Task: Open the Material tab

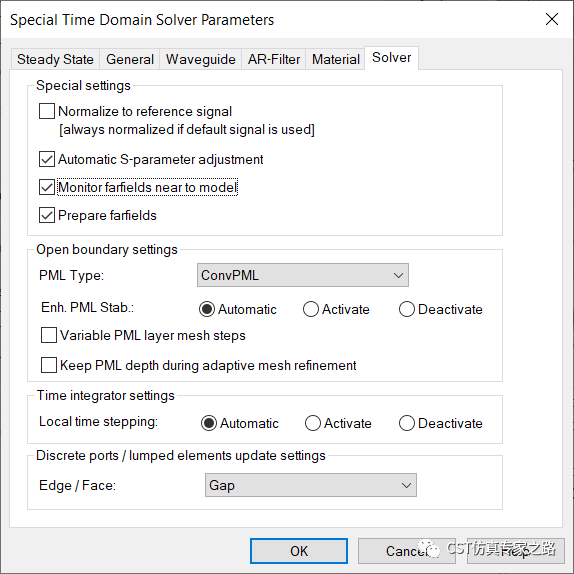Action: click(335, 59)
